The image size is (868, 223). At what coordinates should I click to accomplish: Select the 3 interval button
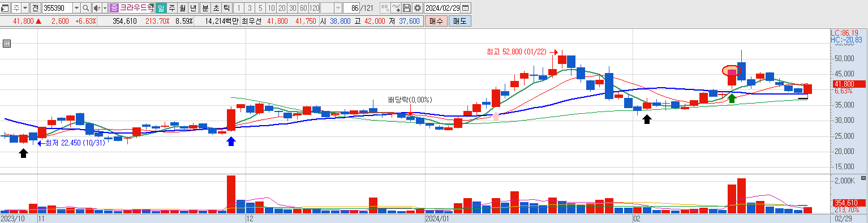[250, 8]
